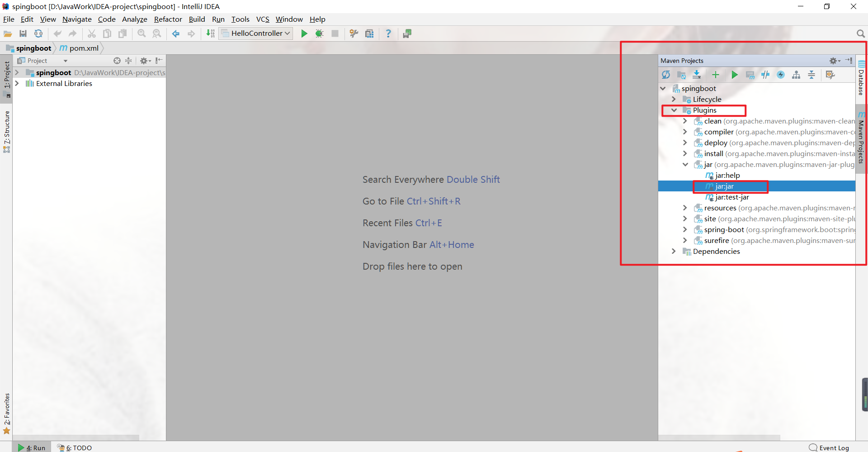Reimport all Maven projects icon
Image resolution: width=868 pixels, height=452 pixels.
666,75
